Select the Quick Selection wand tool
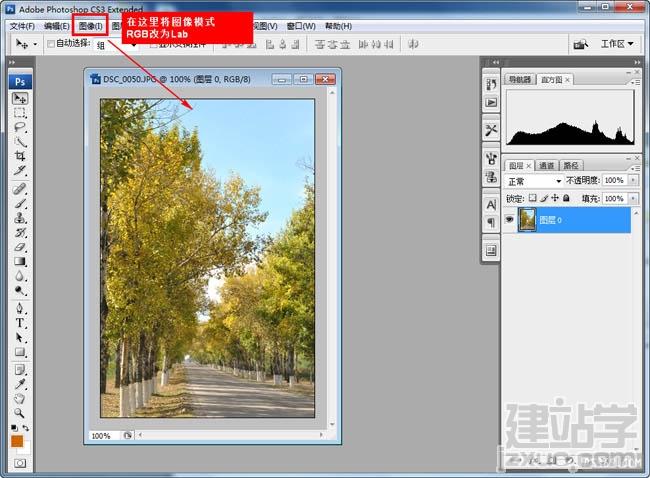The image size is (650, 478). pyautogui.click(x=20, y=142)
